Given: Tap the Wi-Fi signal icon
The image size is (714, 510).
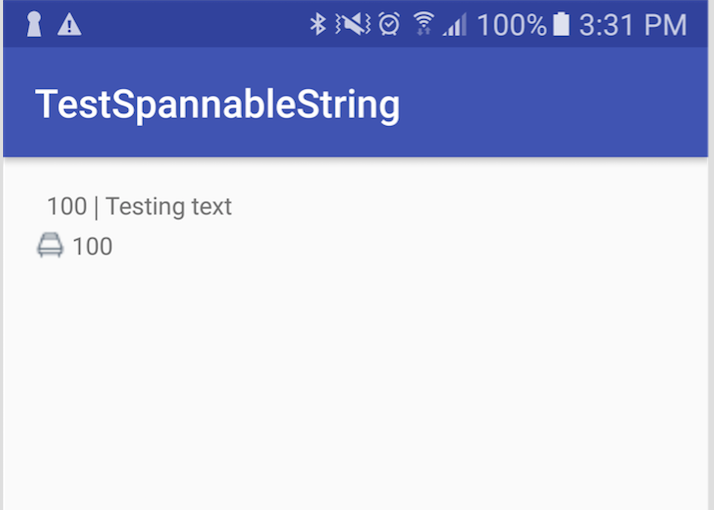Looking at the screenshot, I should tap(424, 25).
